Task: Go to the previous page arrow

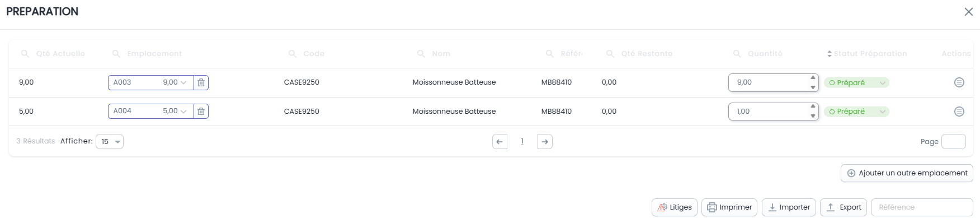Action: 500,142
